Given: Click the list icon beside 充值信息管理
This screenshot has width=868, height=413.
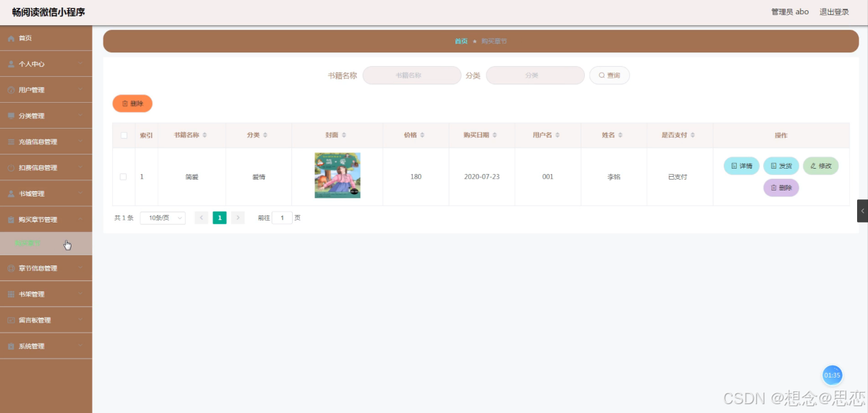Looking at the screenshot, I should 11,142.
